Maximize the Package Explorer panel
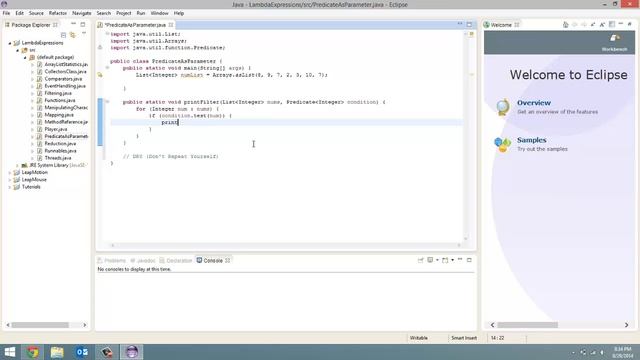The image size is (640, 360). 83,24
